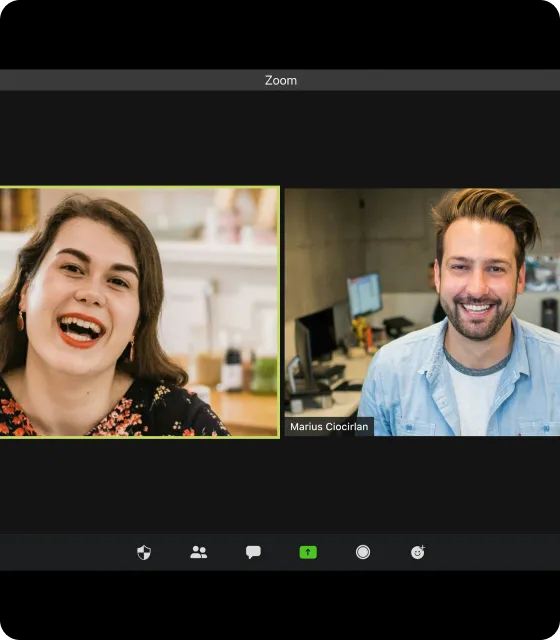Open the Chat bubble icon
Screen dimensions: 560x640
(253, 552)
